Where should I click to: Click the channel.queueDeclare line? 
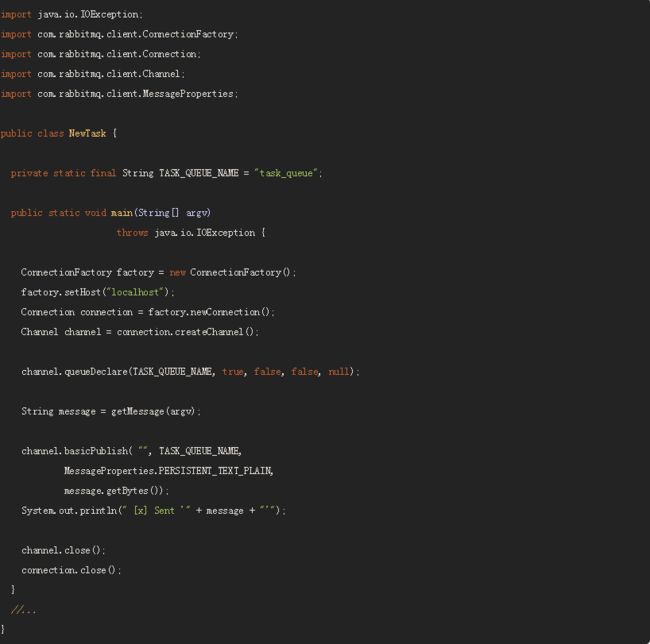[191, 372]
